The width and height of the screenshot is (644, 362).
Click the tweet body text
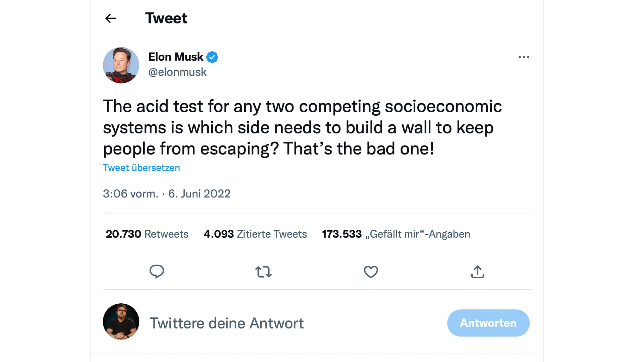coord(302,127)
